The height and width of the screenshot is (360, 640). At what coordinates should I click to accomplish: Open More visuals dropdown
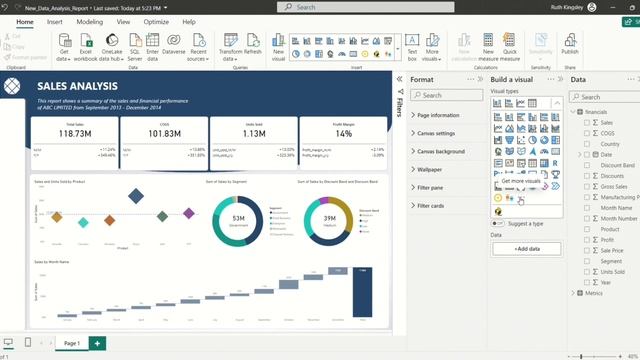pos(432,47)
